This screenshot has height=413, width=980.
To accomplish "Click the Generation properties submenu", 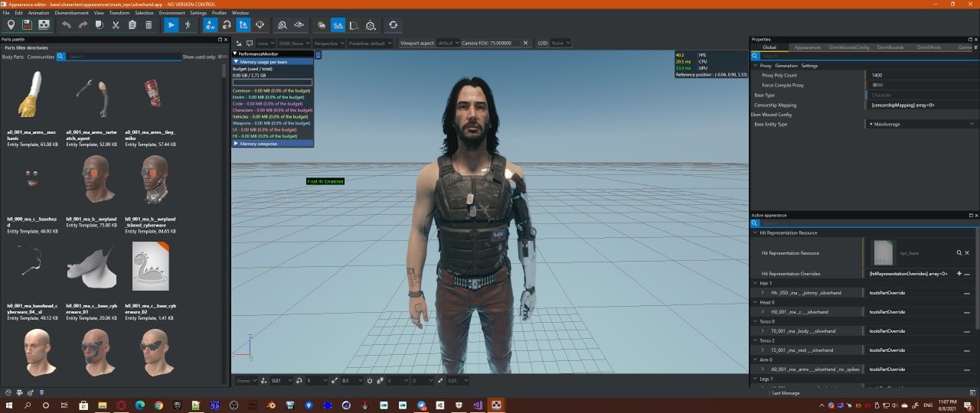I will pos(786,66).
